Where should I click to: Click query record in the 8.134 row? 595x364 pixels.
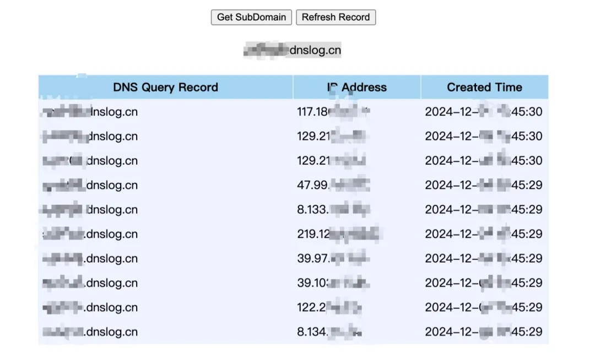click(x=90, y=332)
